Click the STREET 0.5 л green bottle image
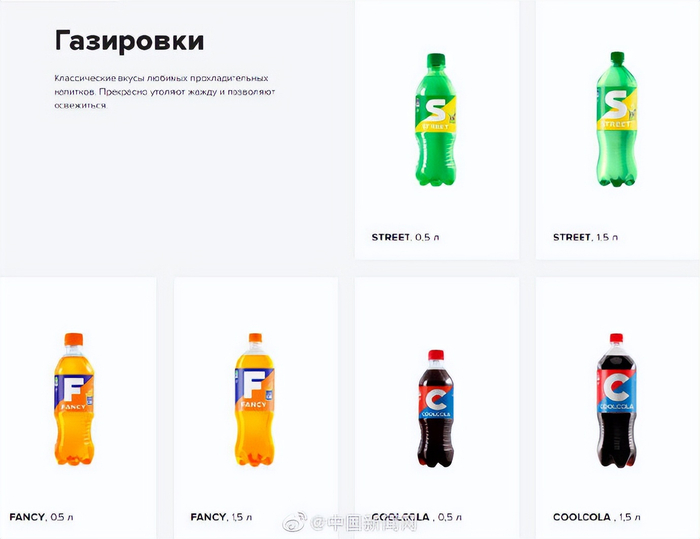This screenshot has width=700, height=539. (x=435, y=120)
